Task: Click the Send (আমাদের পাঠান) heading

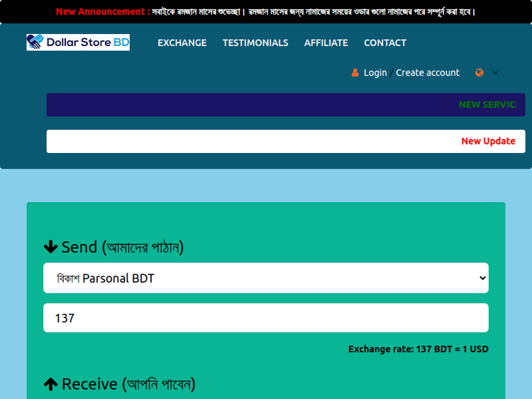Action: [x=122, y=247]
